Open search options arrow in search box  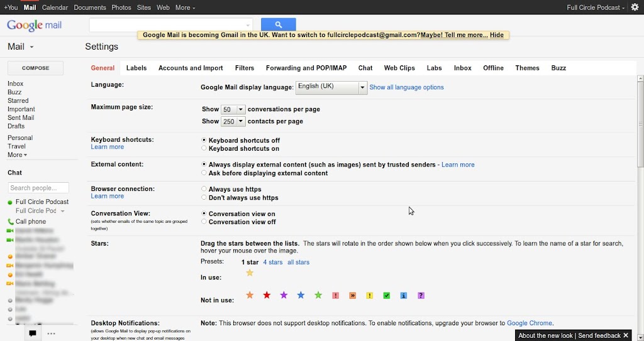tap(248, 26)
